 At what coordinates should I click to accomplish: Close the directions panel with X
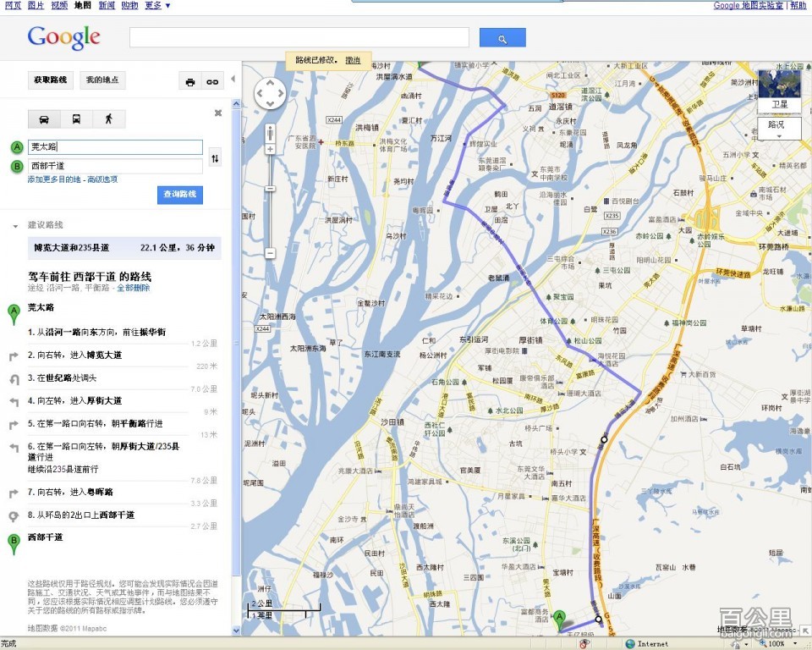click(x=217, y=113)
